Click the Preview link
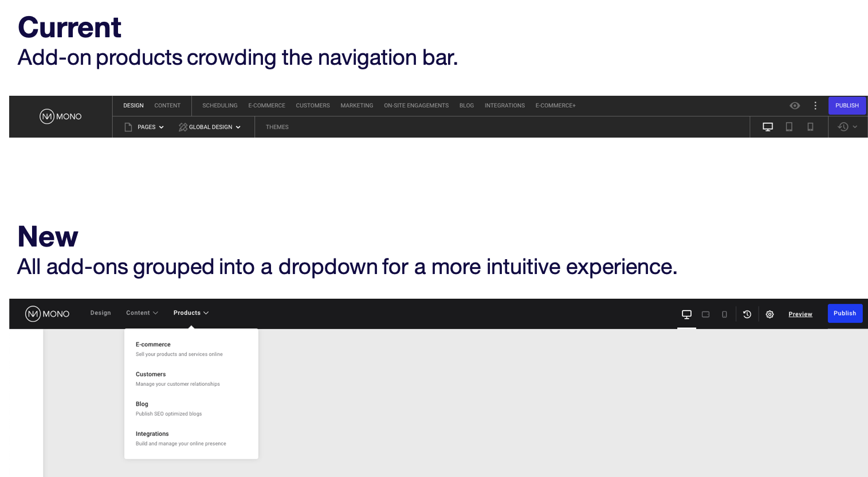868x477 pixels. [800, 314]
